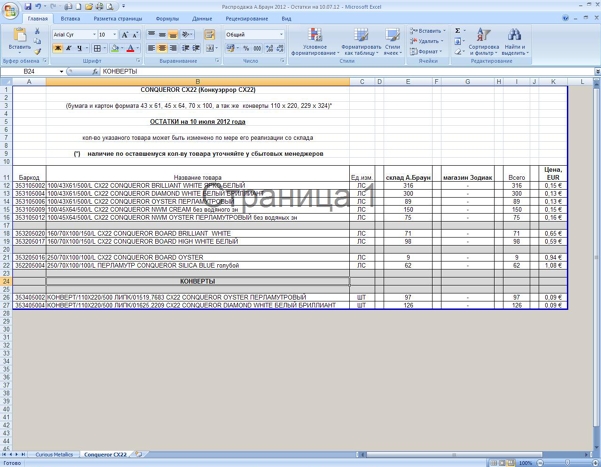Expand the Merge and Center dropdown

point(217,48)
